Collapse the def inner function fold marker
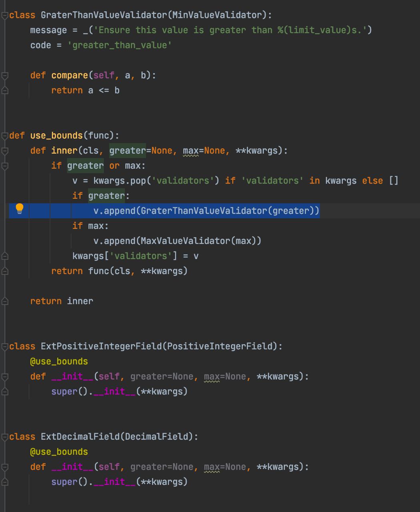Viewport: 420px width, 512px height. 5,151
